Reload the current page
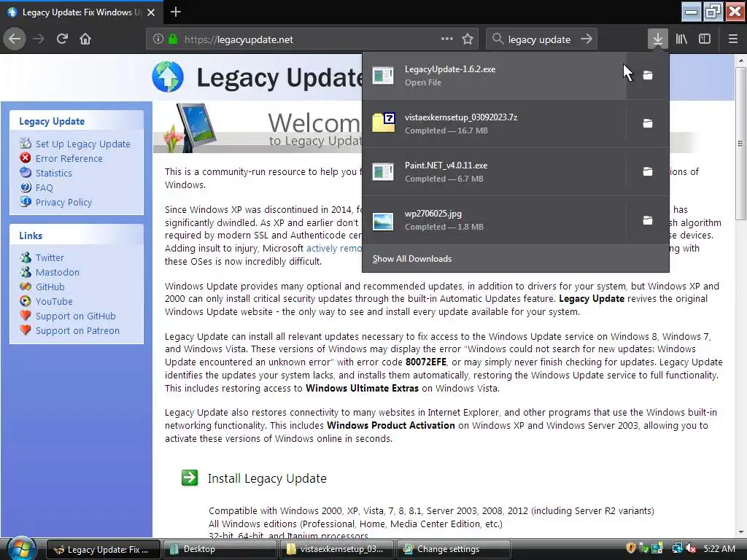Image resolution: width=747 pixels, height=560 pixels. tap(63, 39)
